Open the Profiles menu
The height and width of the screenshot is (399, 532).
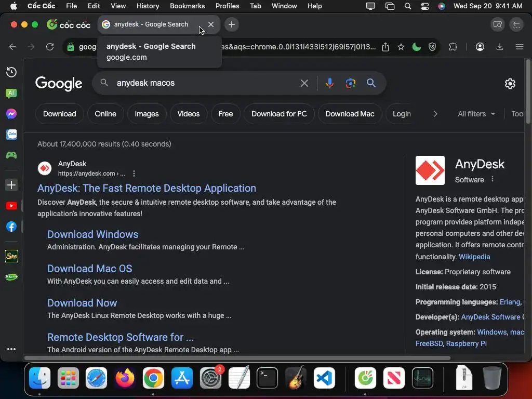pos(228,6)
